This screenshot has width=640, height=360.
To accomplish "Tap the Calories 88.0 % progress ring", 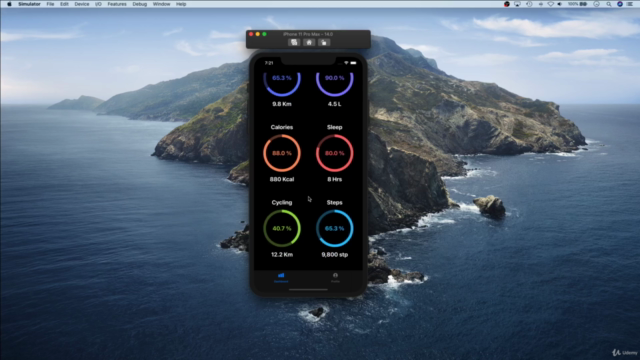I will 282,153.
